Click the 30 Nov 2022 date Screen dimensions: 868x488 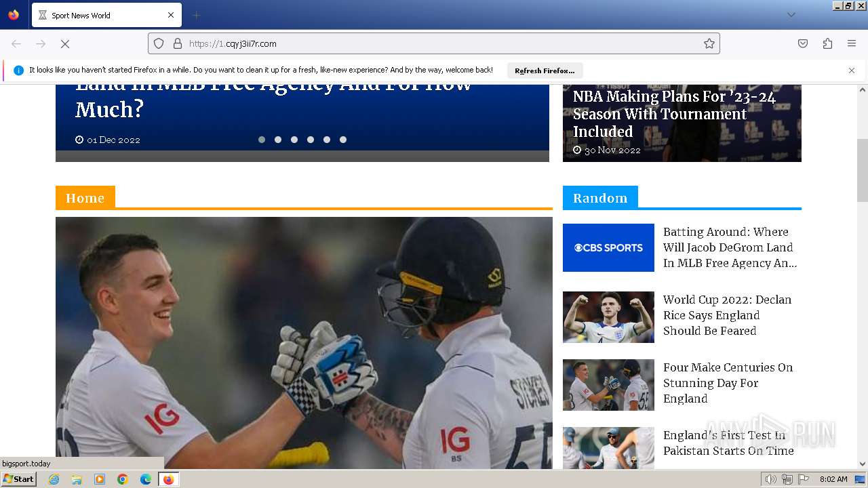coord(612,150)
